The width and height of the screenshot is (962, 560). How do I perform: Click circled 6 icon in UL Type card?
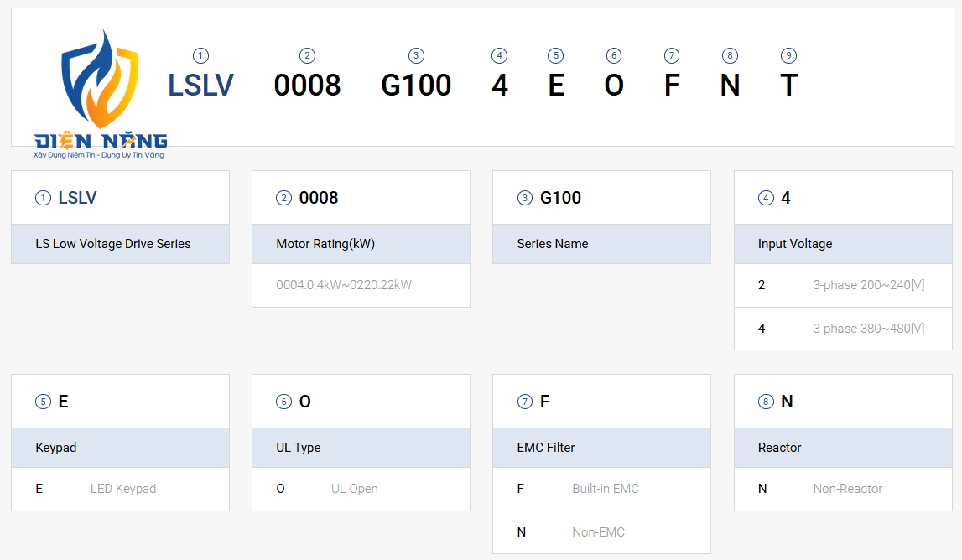click(x=283, y=402)
